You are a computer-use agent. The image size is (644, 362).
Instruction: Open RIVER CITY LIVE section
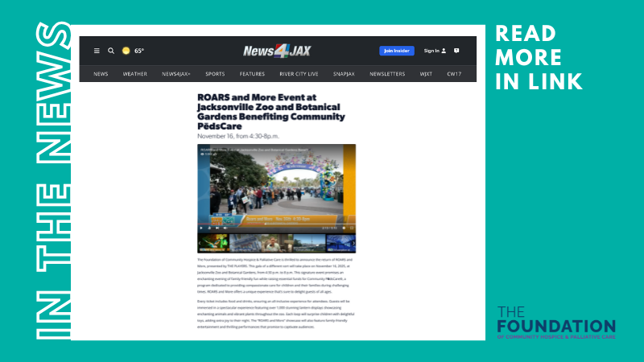pyautogui.click(x=299, y=73)
